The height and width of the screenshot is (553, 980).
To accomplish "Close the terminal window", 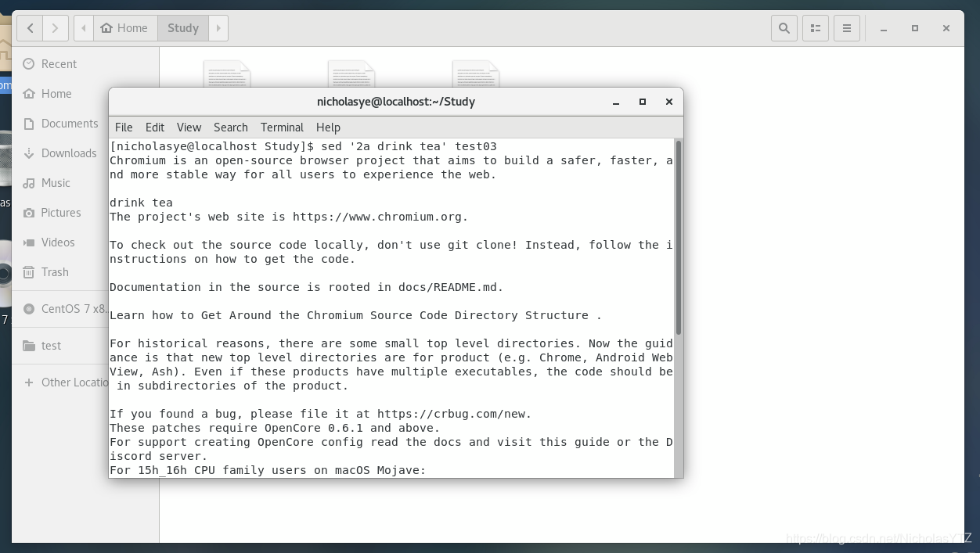I will [669, 102].
